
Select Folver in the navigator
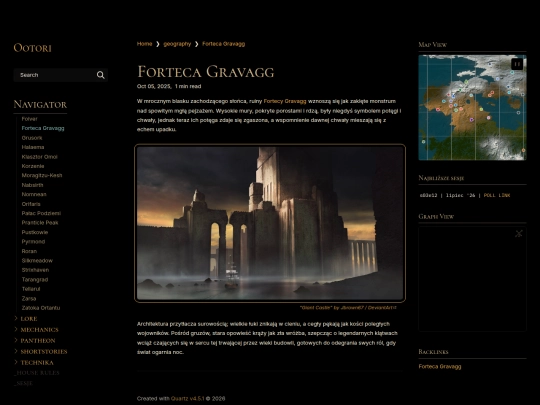point(29,119)
